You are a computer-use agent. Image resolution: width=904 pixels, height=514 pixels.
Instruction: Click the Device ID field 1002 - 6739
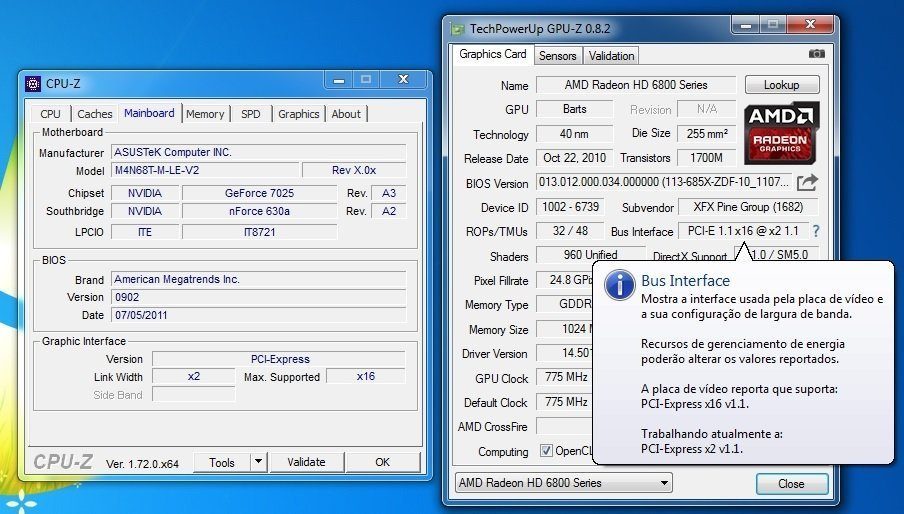[x=571, y=207]
